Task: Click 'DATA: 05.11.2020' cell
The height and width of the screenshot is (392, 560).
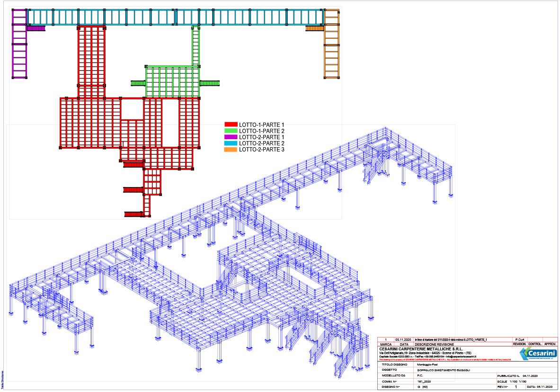Action: tap(540, 387)
